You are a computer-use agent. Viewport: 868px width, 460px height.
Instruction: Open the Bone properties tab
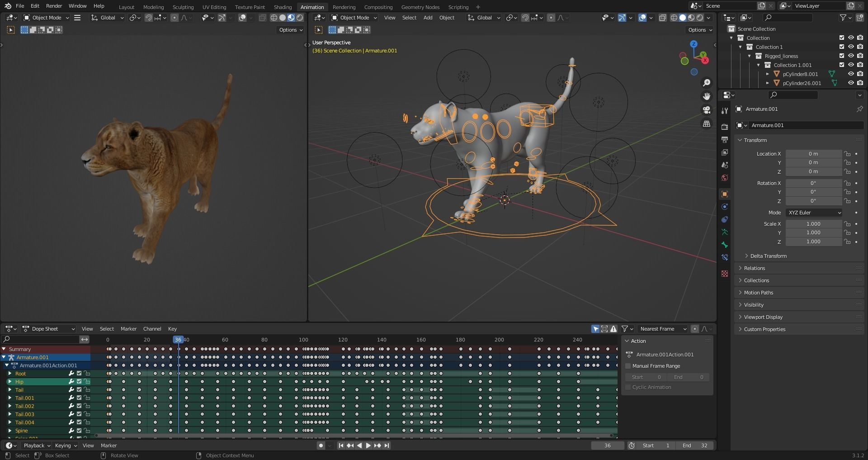(x=725, y=245)
